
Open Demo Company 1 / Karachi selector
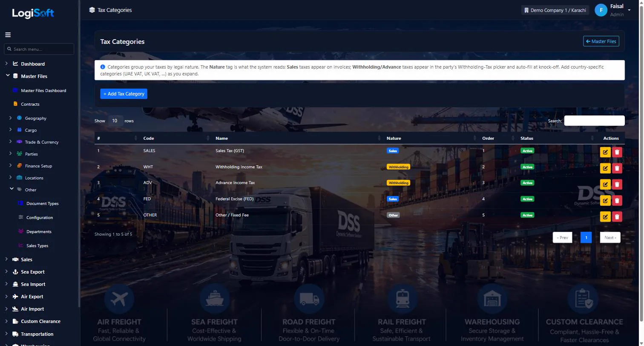pos(555,10)
